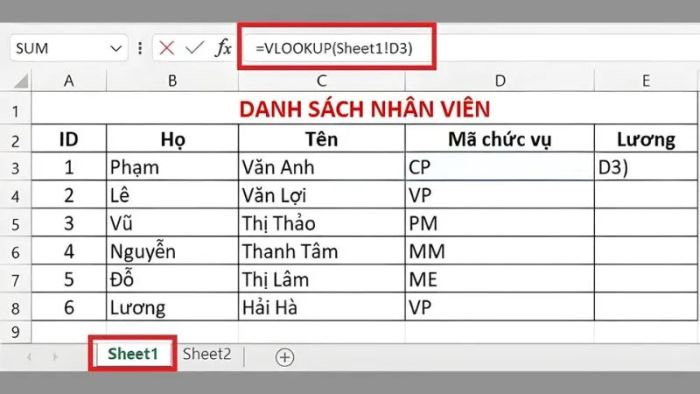700x394 pixels.
Task: Select column A header
Action: pyautogui.click(x=69, y=81)
